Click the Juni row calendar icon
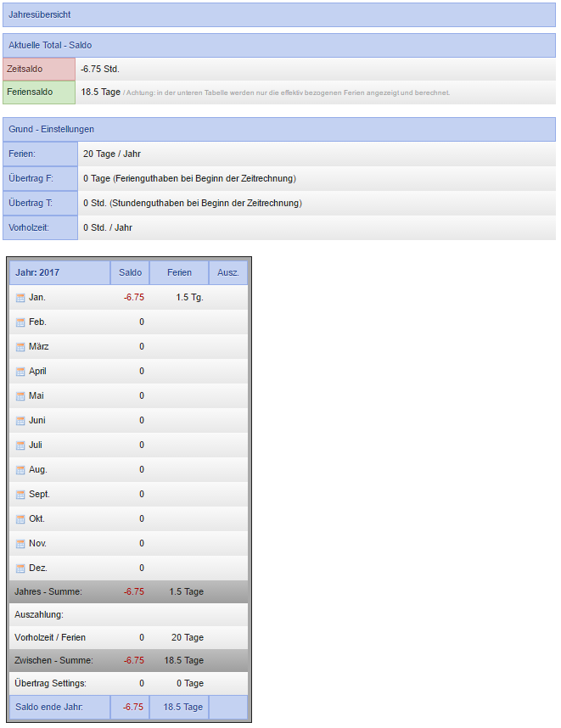561x728 pixels. 20,421
